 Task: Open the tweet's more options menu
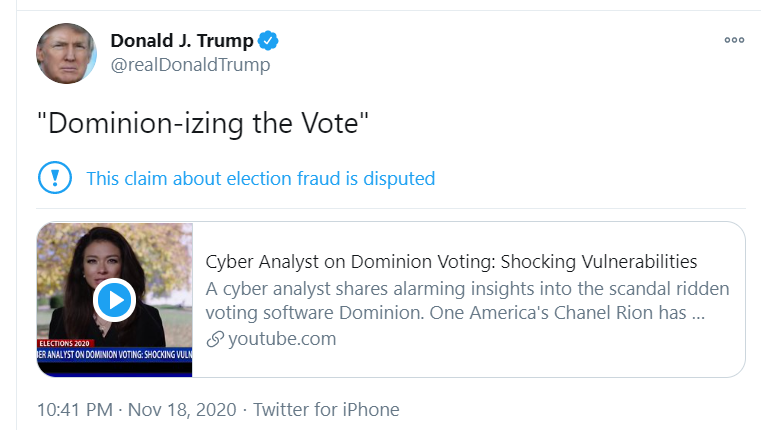(734, 40)
